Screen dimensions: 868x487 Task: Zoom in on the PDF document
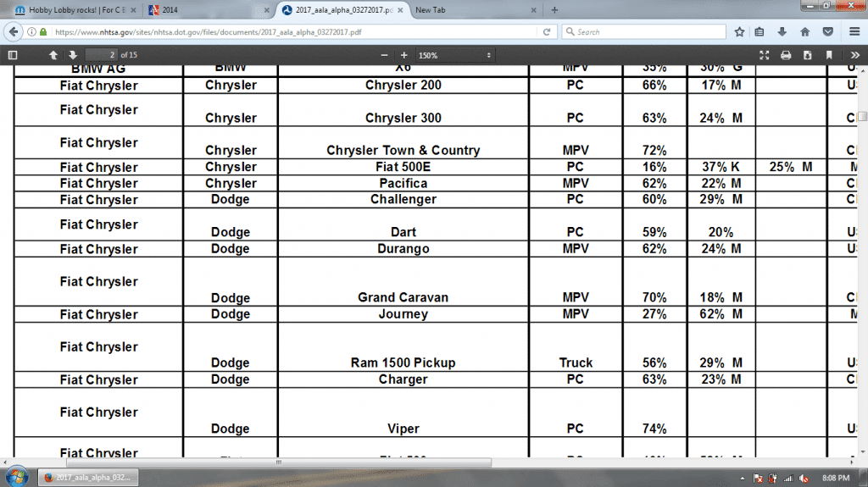[403, 55]
